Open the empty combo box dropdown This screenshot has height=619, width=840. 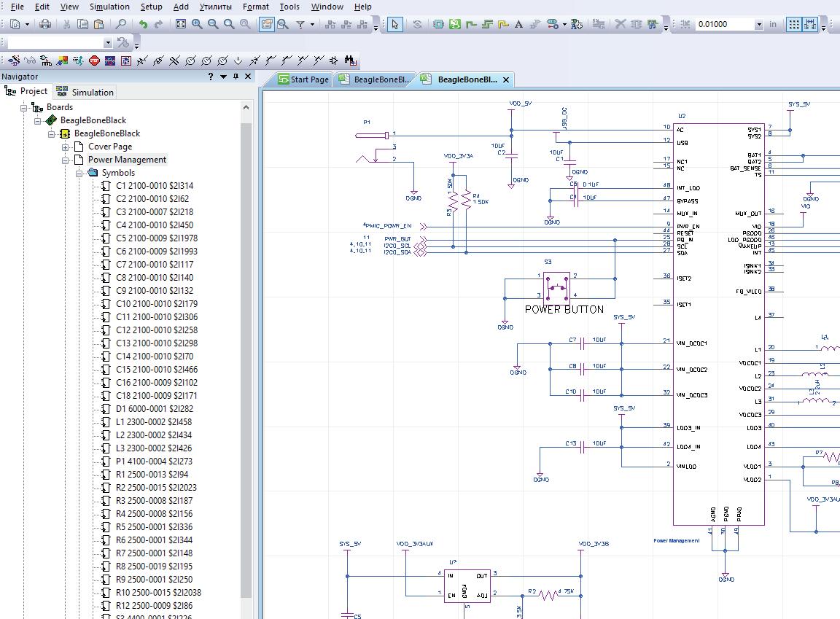pos(108,43)
